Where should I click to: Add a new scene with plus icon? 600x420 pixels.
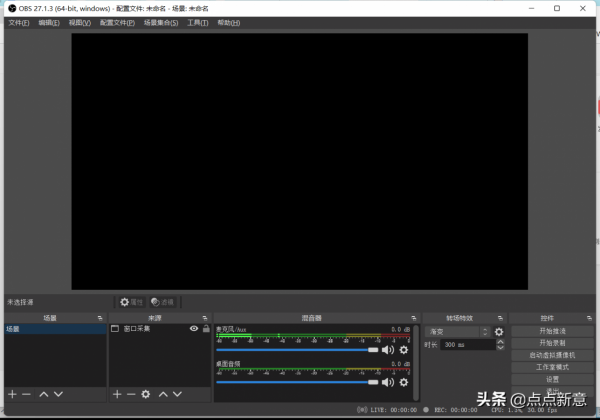pyautogui.click(x=12, y=395)
